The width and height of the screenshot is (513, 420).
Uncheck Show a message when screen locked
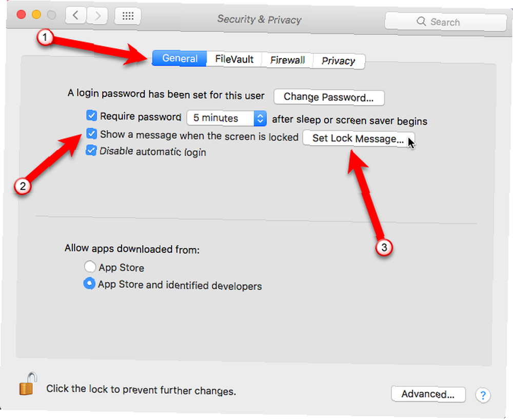pyautogui.click(x=91, y=134)
